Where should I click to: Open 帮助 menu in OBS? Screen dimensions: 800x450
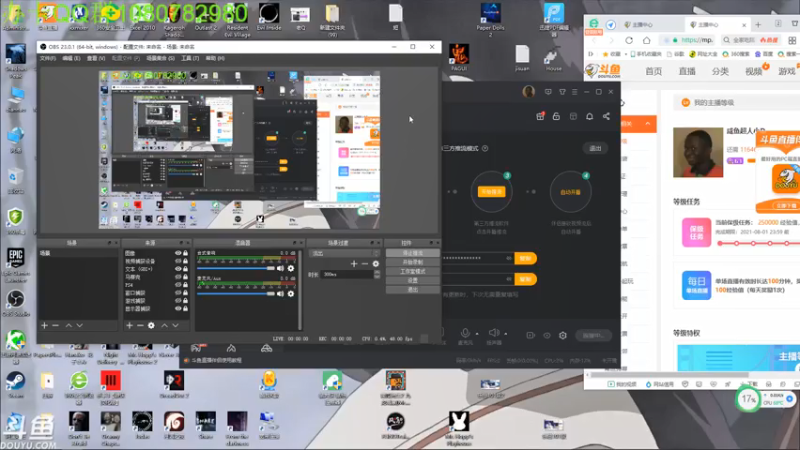(x=215, y=59)
